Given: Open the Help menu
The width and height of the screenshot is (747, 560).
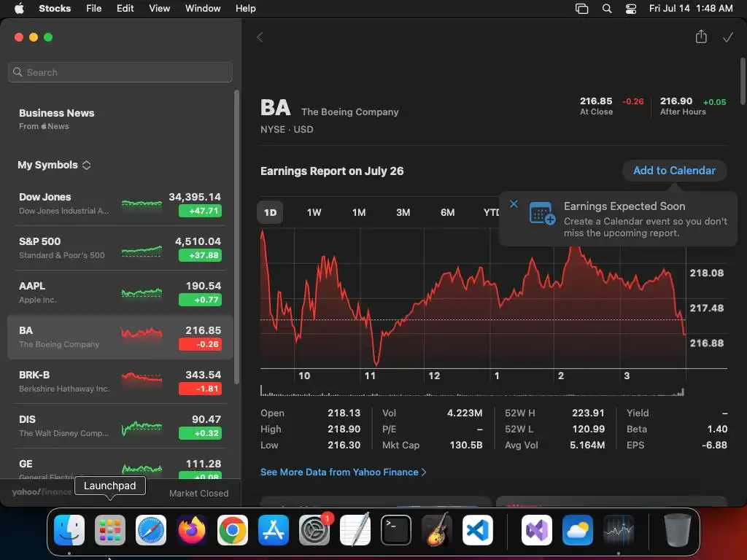Looking at the screenshot, I should click(245, 8).
